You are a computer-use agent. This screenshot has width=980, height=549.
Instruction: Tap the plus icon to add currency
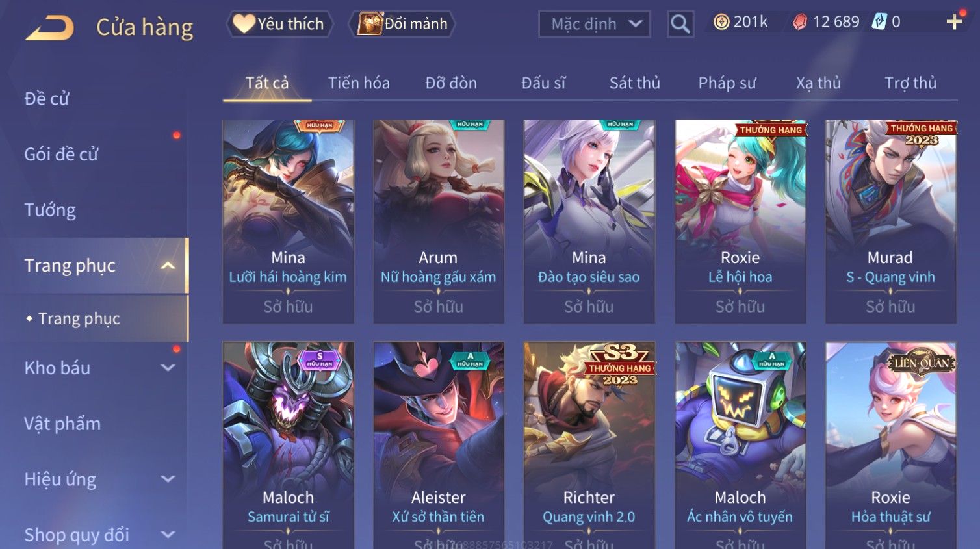(x=954, y=22)
